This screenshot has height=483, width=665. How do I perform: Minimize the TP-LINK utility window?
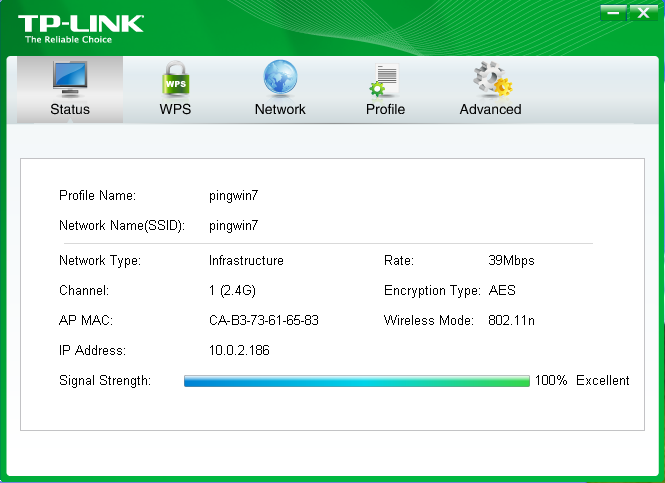(613, 13)
